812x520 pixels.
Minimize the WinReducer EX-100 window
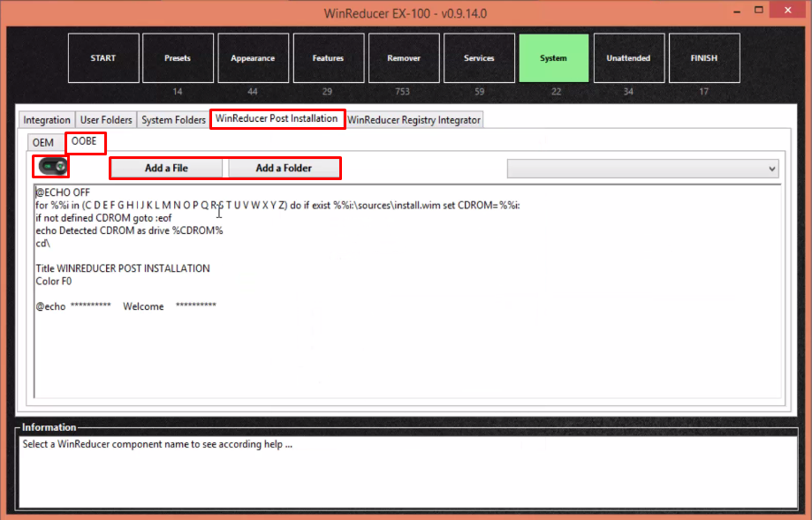point(737,11)
